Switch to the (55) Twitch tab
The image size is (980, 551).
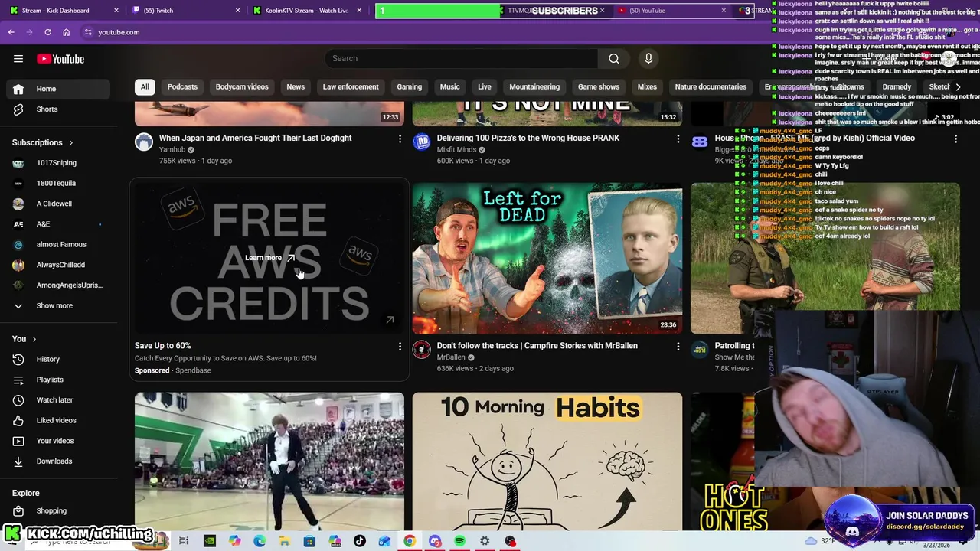click(x=184, y=11)
